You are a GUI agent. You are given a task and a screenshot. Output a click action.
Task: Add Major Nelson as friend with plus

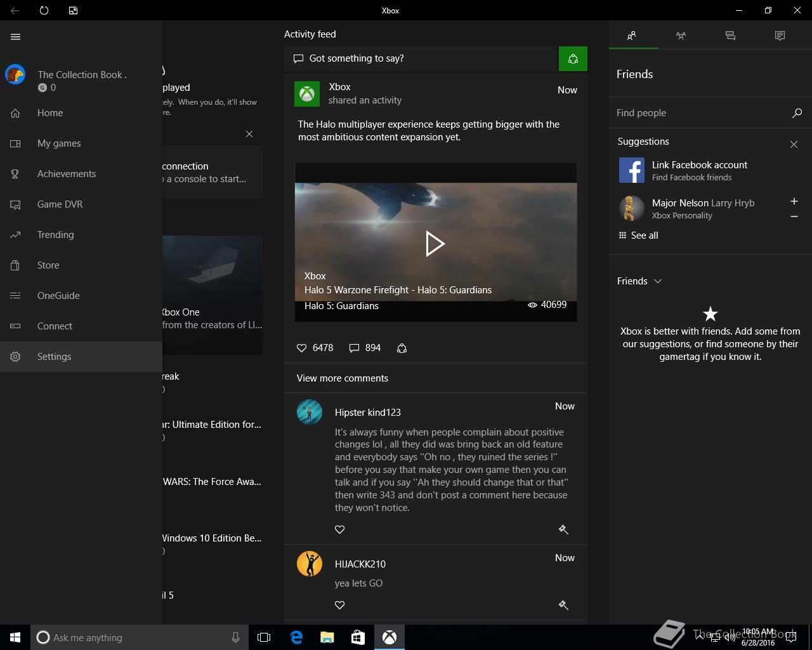(794, 201)
